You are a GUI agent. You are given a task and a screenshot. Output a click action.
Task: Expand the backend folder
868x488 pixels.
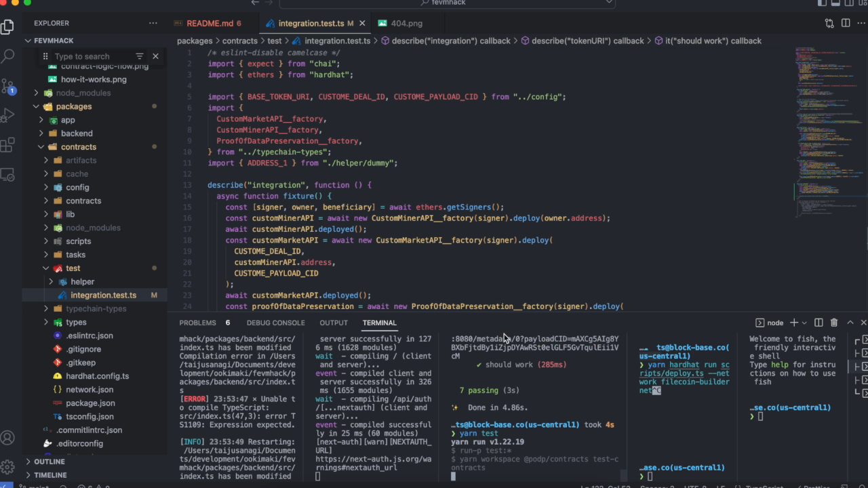point(94,134)
